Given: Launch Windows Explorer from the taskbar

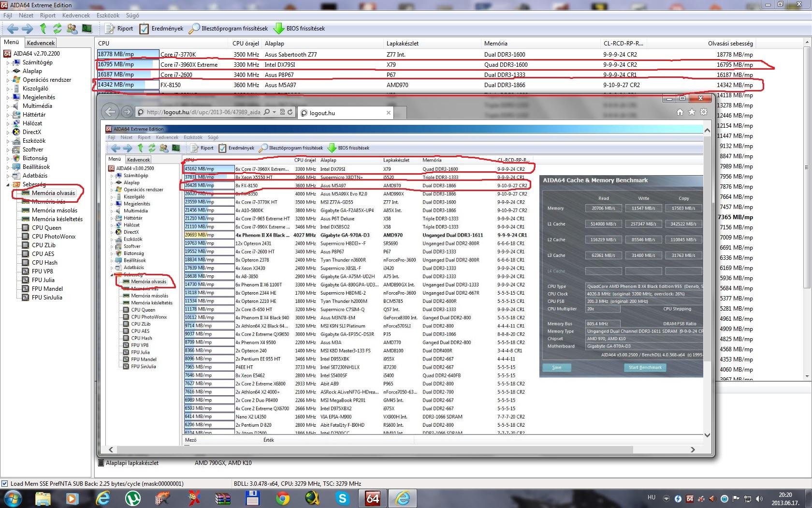Looking at the screenshot, I should (43, 498).
